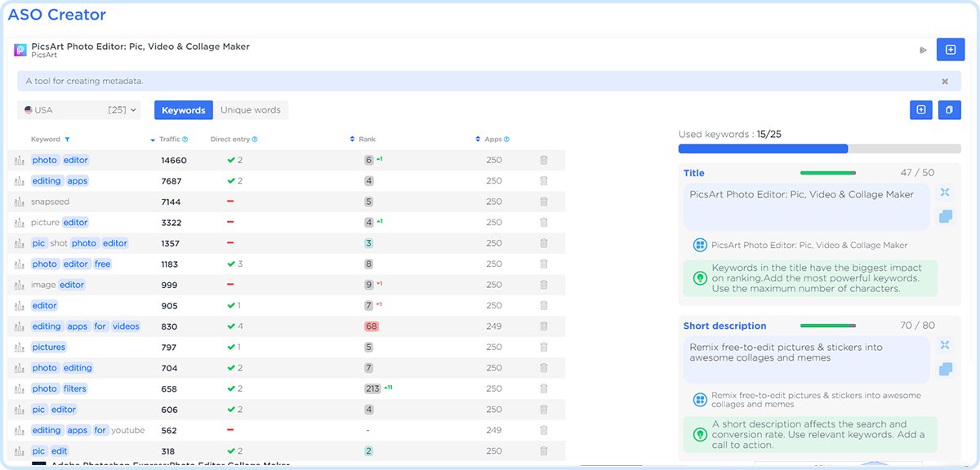Click the Google Play icon in the app header
The height and width of the screenshot is (470, 980).
pos(923,51)
